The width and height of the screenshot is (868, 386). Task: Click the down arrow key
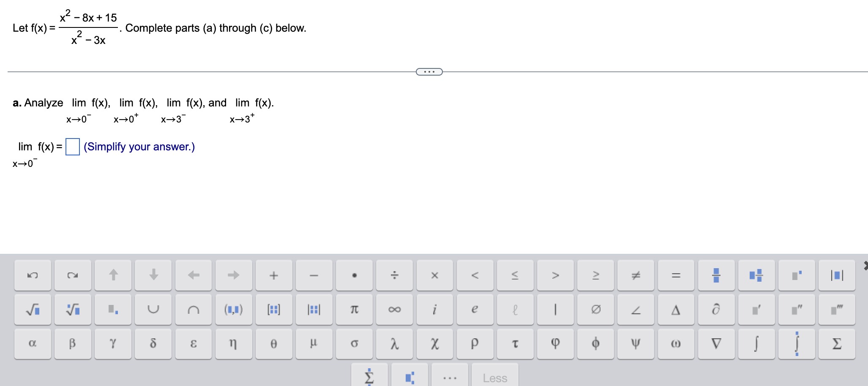coord(153,275)
